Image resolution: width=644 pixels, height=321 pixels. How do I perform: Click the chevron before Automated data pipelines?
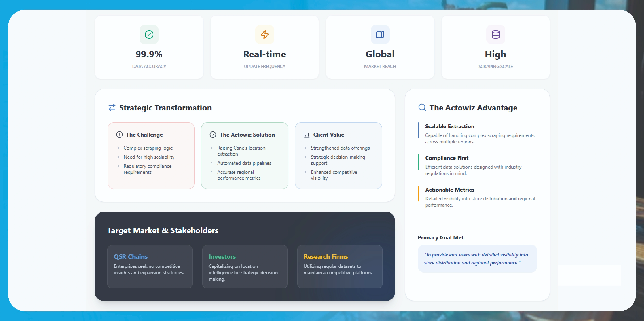(x=212, y=163)
